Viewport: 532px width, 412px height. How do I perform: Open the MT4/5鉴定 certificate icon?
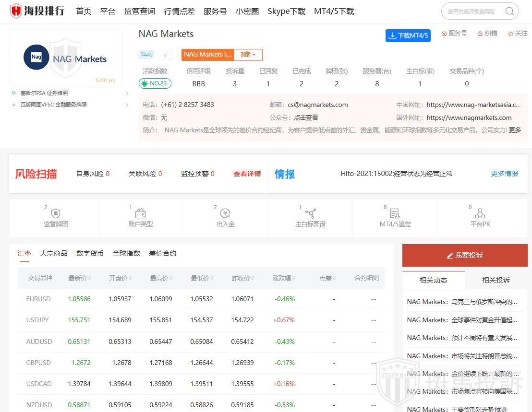tap(395, 214)
